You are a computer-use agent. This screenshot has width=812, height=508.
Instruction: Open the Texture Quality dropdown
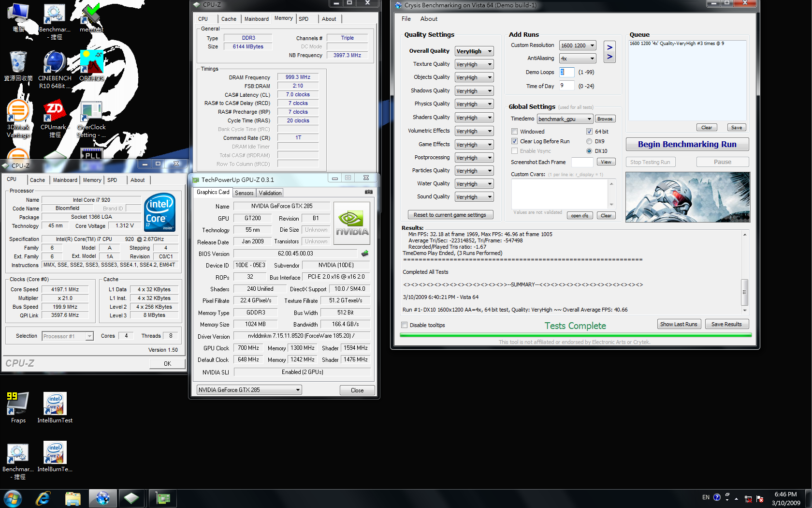click(474, 64)
